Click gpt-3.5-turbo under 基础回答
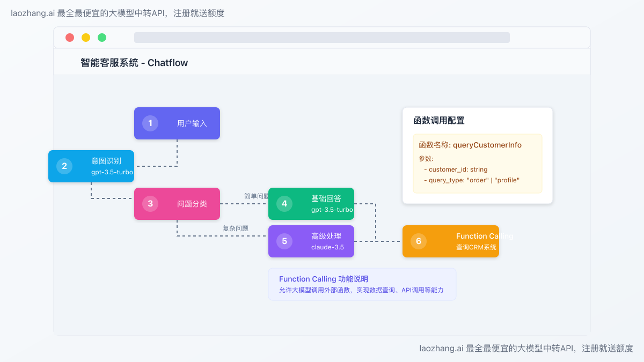 point(332,210)
